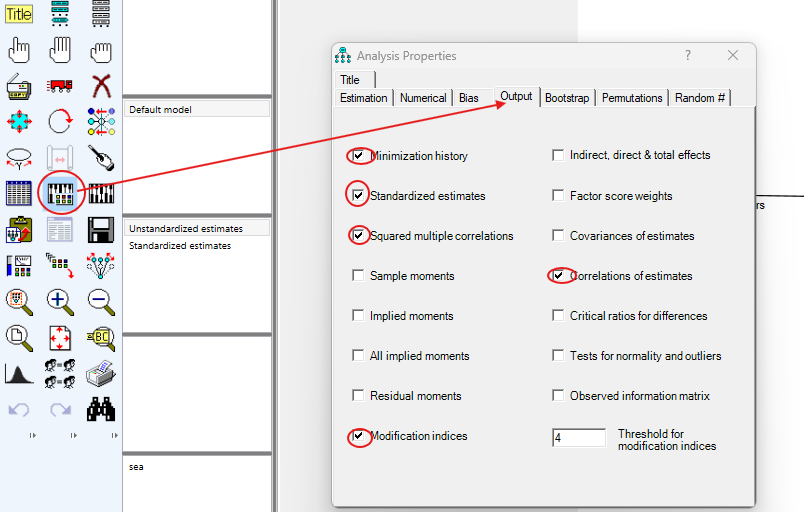Click the Print printer icon
The width and height of the screenshot is (804, 512).
pyautogui.click(x=100, y=374)
